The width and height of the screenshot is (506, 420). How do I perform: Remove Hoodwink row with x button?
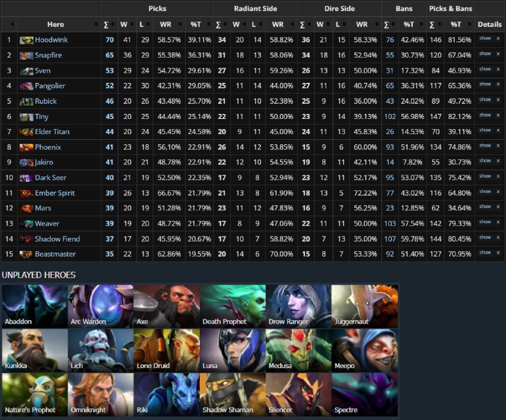coord(498,39)
